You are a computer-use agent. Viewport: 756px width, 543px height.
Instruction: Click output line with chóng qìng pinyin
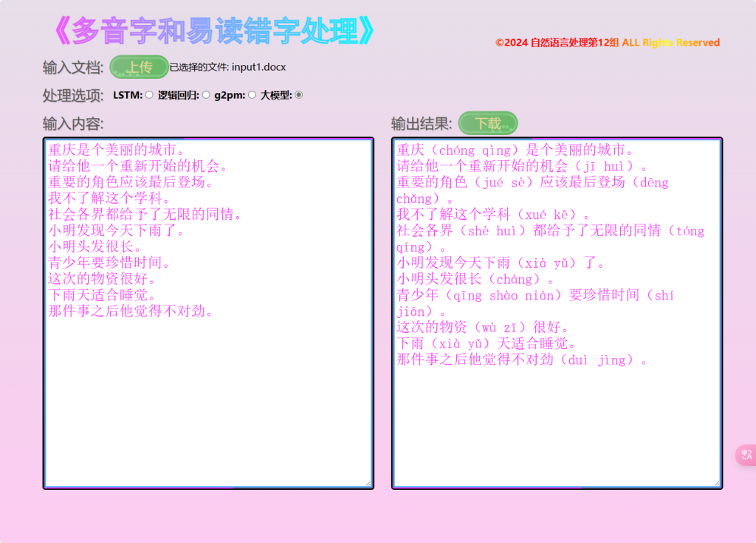tap(511, 150)
